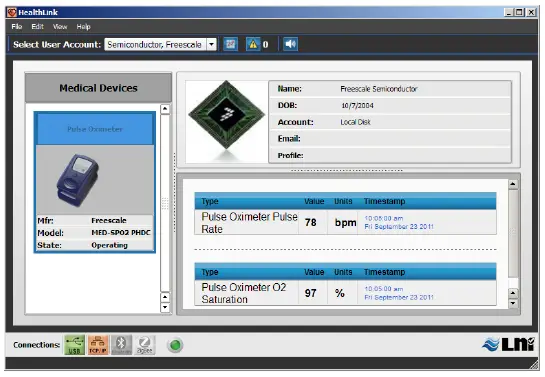
Task: Toggle the sound speaker icon
Action: point(290,44)
